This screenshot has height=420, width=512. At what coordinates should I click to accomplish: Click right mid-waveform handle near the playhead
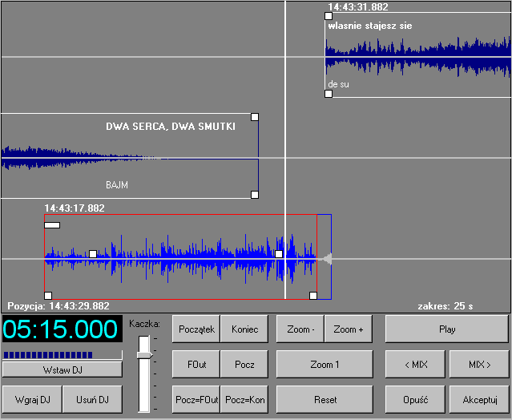coord(279,254)
